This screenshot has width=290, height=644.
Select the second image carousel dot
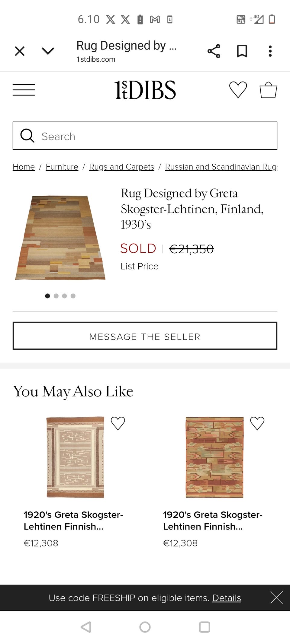click(56, 296)
